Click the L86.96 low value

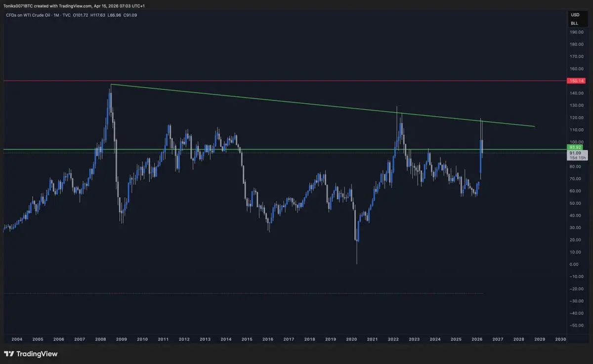click(115, 15)
